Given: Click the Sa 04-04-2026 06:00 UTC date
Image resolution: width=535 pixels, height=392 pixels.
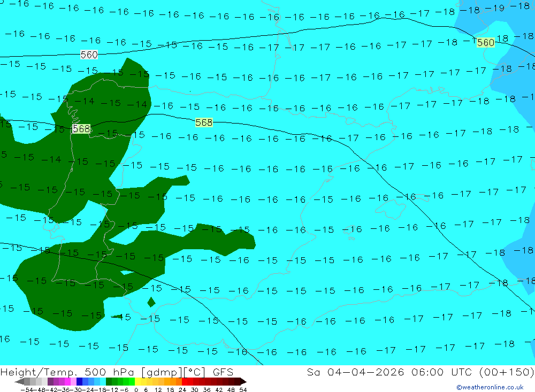Looking at the screenshot, I should point(389,372).
